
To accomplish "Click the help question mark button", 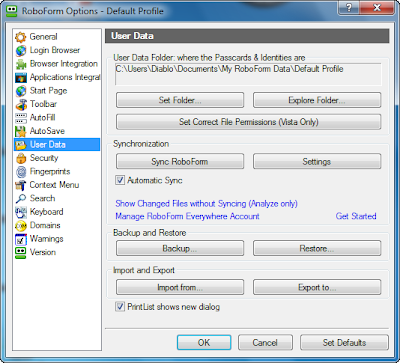I will [x=349, y=7].
